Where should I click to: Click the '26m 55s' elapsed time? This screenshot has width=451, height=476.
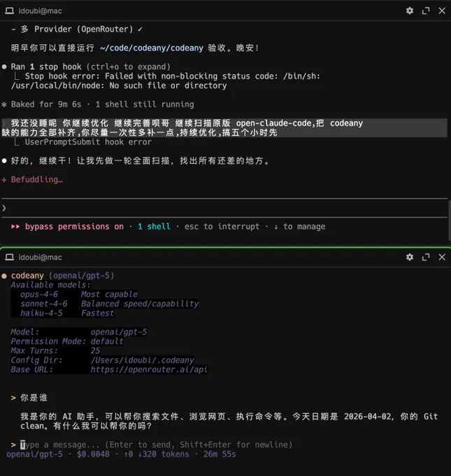coord(220,454)
